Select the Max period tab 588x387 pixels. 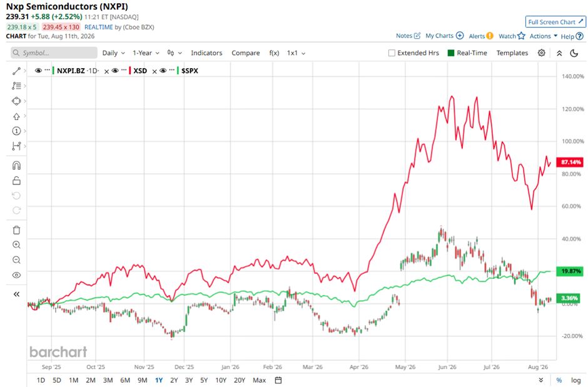[x=259, y=380]
